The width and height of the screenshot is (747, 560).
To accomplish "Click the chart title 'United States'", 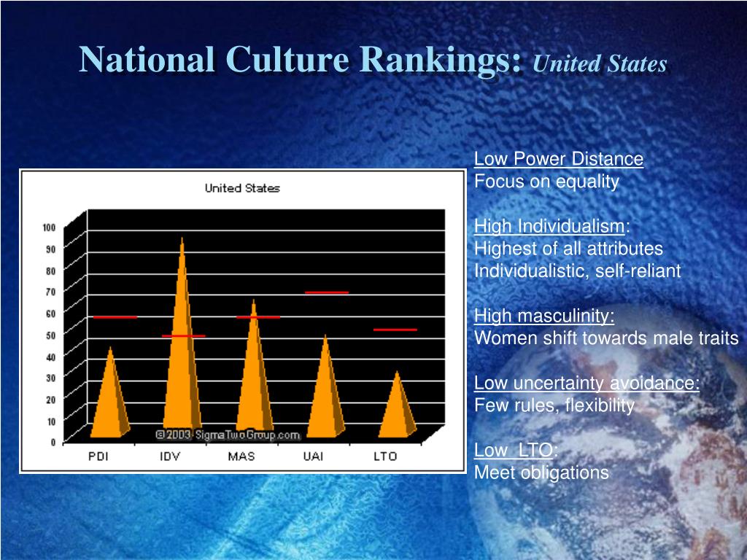I will tap(242, 188).
